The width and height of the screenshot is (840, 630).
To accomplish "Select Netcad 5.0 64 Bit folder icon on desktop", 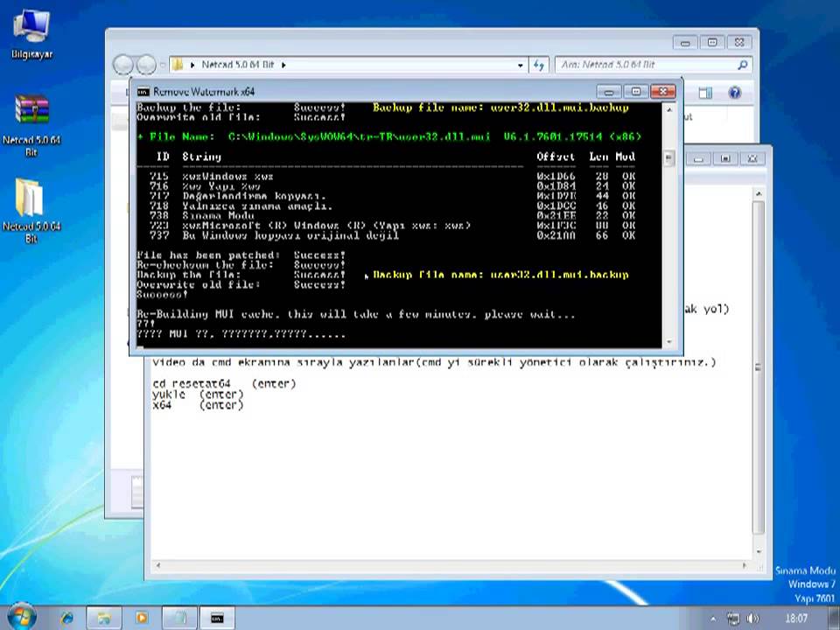I will pos(31,212).
